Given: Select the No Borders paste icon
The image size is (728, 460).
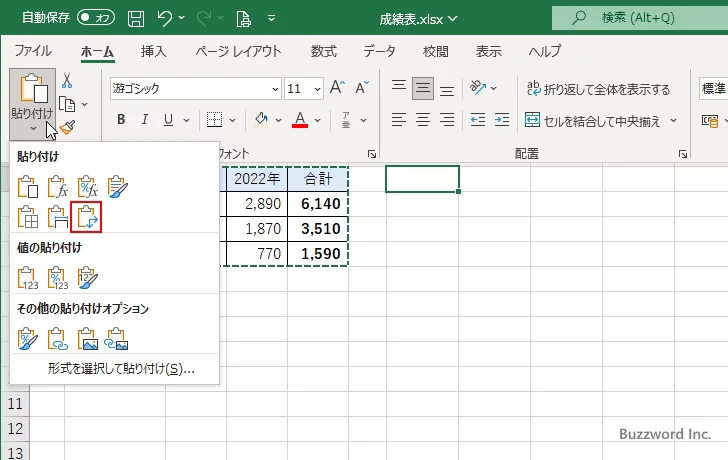Looking at the screenshot, I should click(x=28, y=217).
